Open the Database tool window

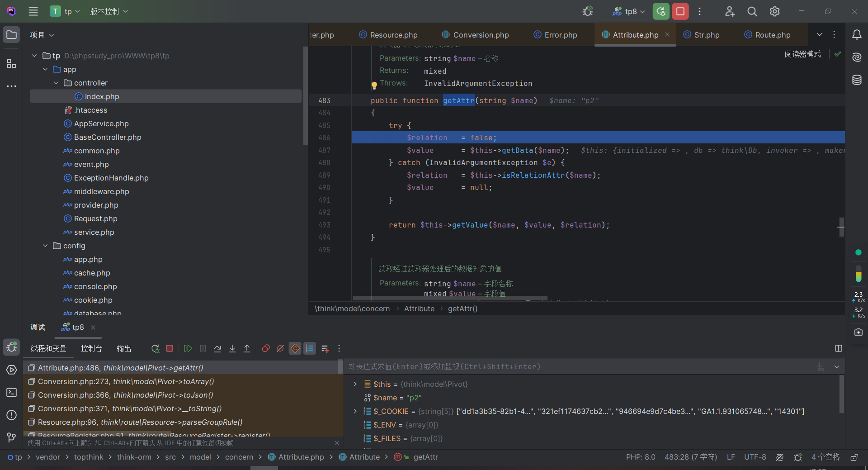857,80
